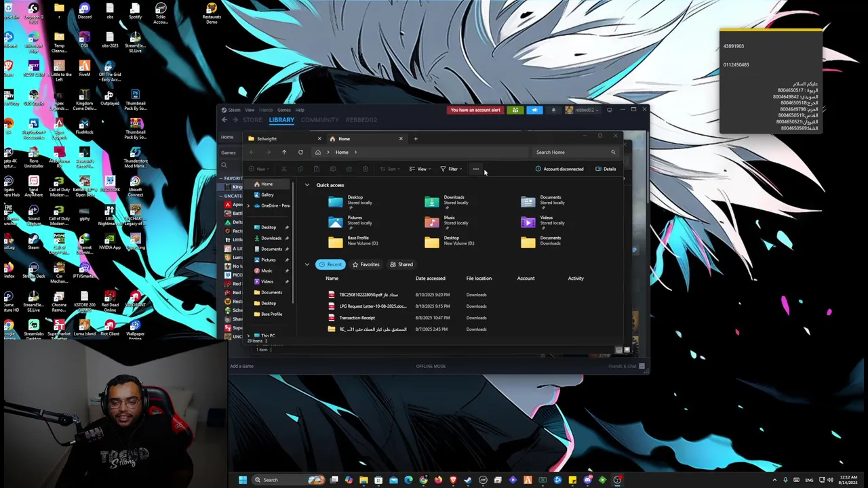This screenshot has width=868, height=488.
Task: Click the search magnifier in Search Home box
Action: pyautogui.click(x=613, y=152)
